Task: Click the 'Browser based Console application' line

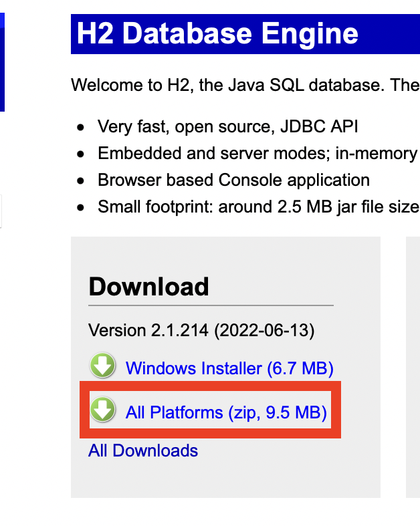Action: point(233,180)
